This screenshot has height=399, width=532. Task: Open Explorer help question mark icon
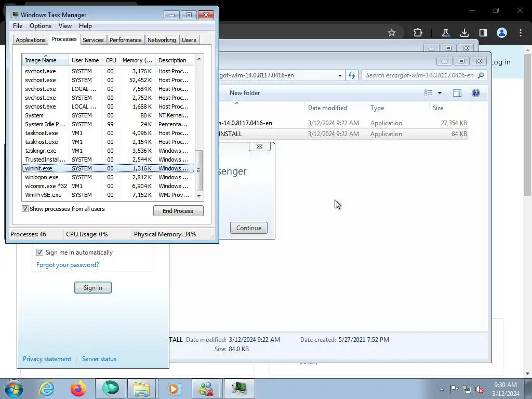click(x=476, y=93)
